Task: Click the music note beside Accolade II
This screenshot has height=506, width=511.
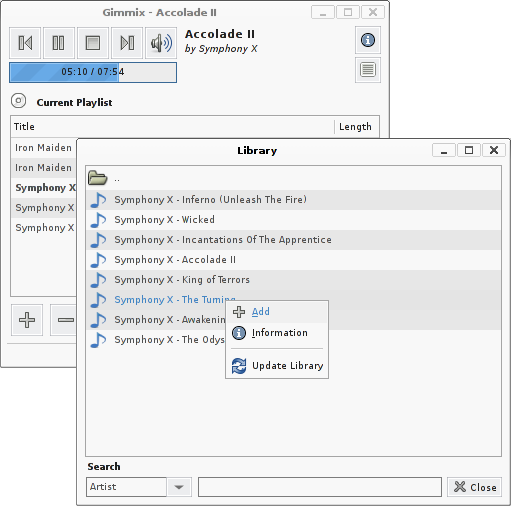Action: pyautogui.click(x=98, y=260)
